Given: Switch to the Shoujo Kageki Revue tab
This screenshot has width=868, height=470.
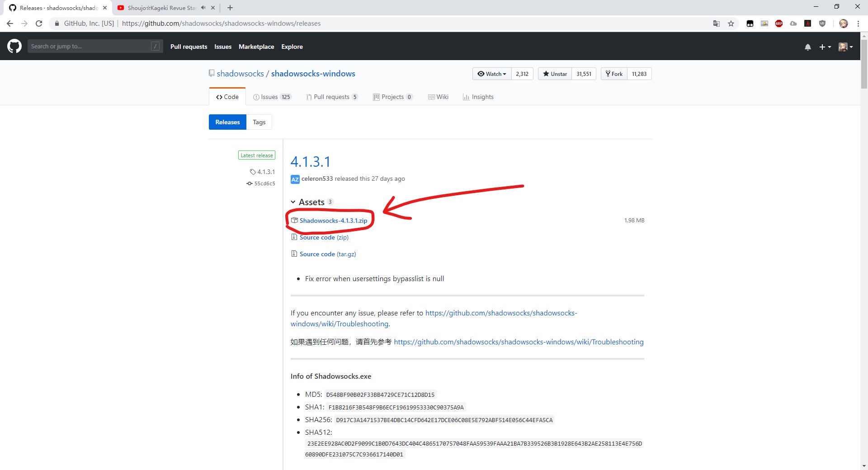Looking at the screenshot, I should 161,8.
